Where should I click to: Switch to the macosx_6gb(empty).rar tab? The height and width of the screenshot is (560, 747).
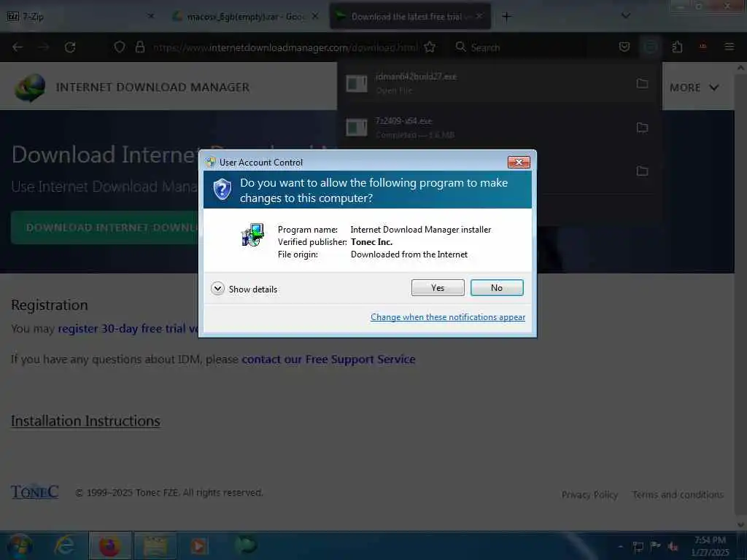245,16
